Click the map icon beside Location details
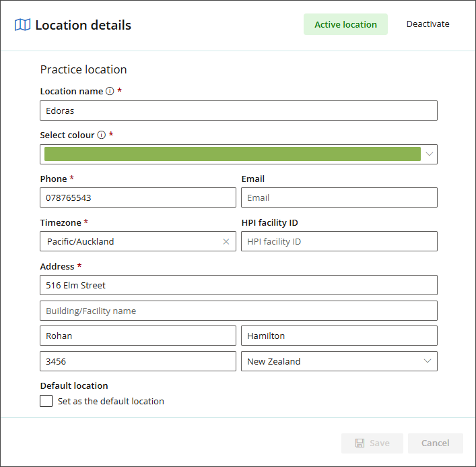476x467 pixels. pos(23,25)
